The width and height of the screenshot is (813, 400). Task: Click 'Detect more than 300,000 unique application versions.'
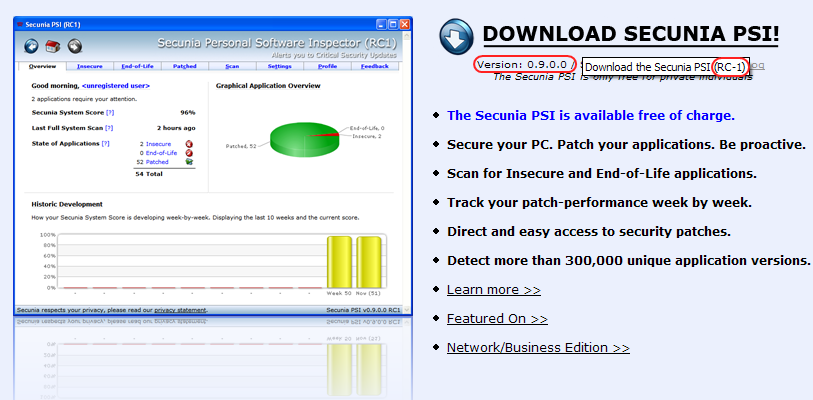click(x=628, y=260)
